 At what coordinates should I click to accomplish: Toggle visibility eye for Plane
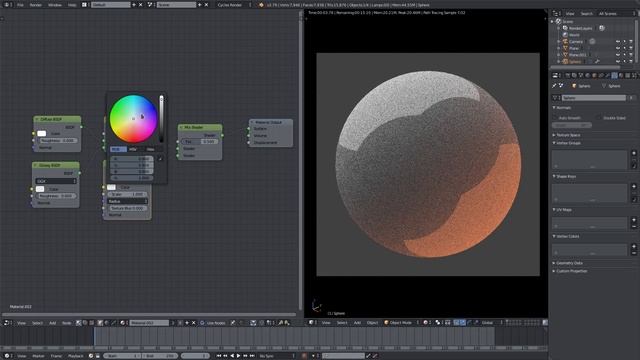pos(618,48)
